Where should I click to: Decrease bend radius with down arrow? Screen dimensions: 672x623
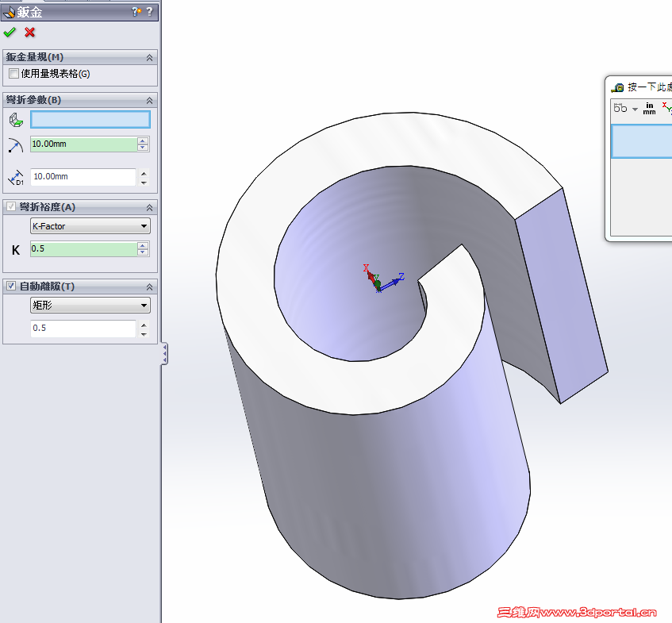point(143,148)
